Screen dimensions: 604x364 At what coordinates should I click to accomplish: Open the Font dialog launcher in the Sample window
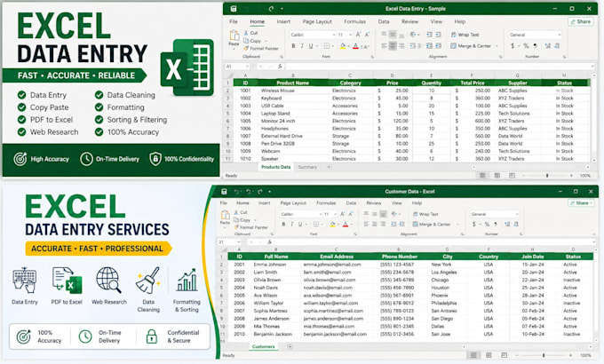pos(372,57)
